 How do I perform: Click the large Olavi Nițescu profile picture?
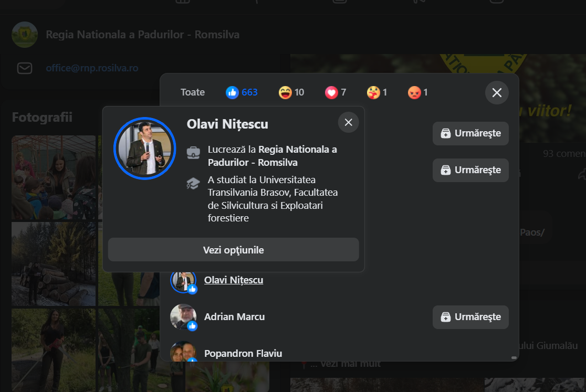(x=144, y=148)
